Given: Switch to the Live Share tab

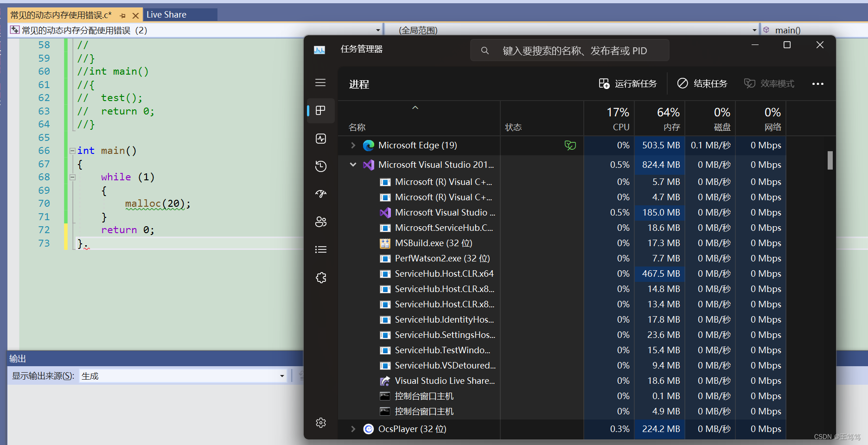Looking at the screenshot, I should tap(180, 15).
